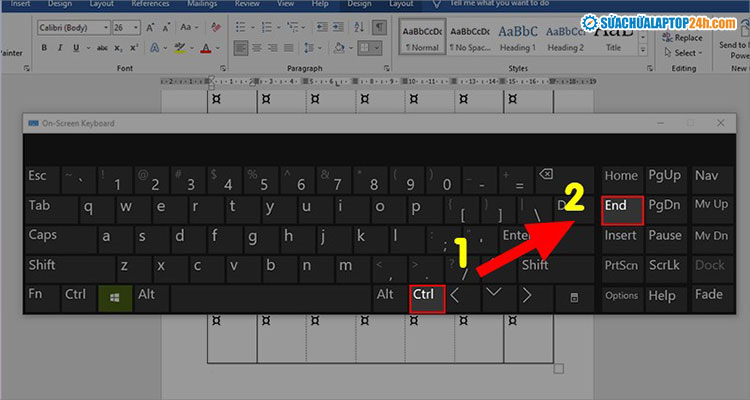This screenshot has width=750, height=400.
Task: Click the Windows logo key on keyboard
Action: point(115,298)
